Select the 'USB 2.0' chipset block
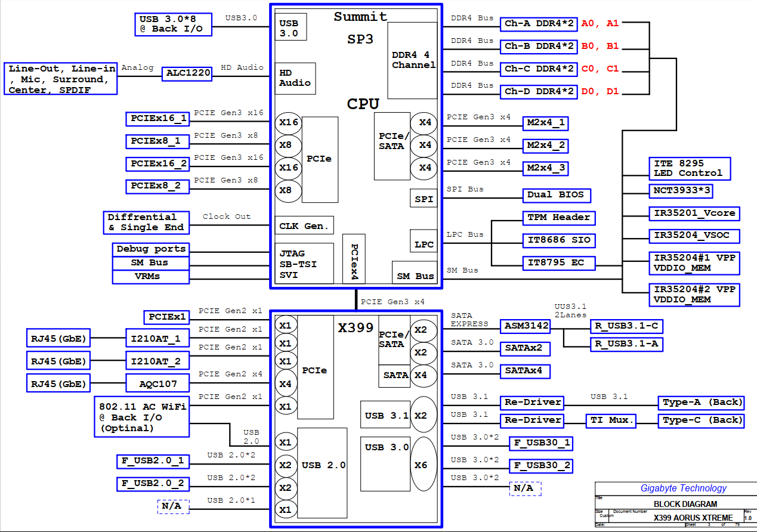 (322, 472)
